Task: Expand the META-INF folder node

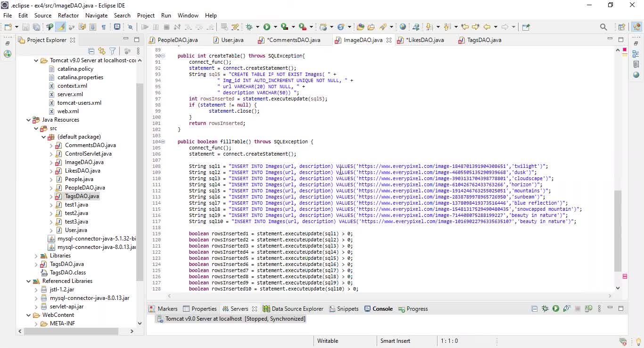Action: click(36, 323)
